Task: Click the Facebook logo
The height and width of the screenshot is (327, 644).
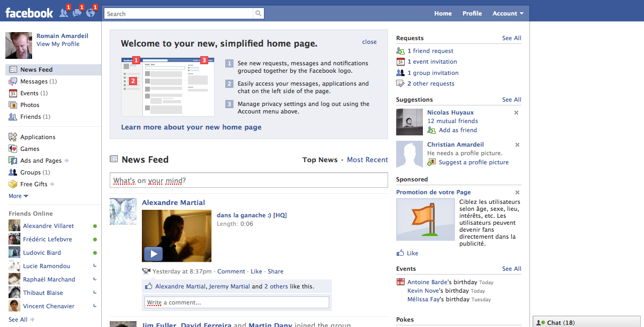Action: click(x=29, y=13)
